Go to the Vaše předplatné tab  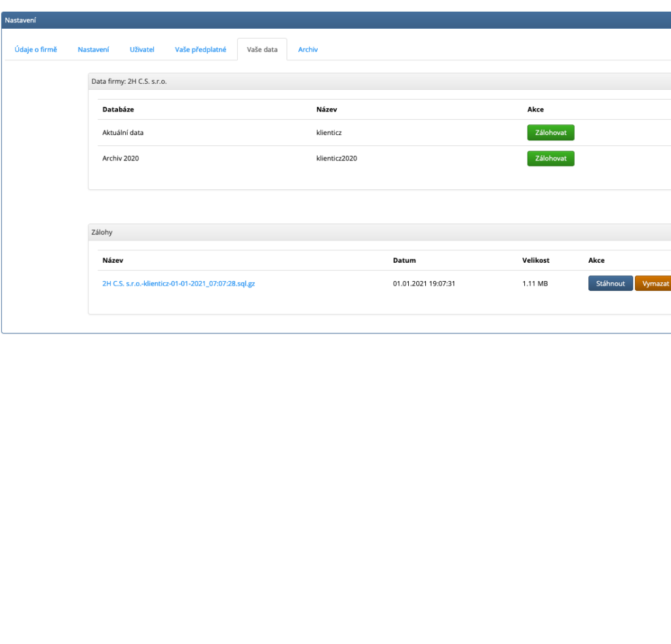coord(201,50)
